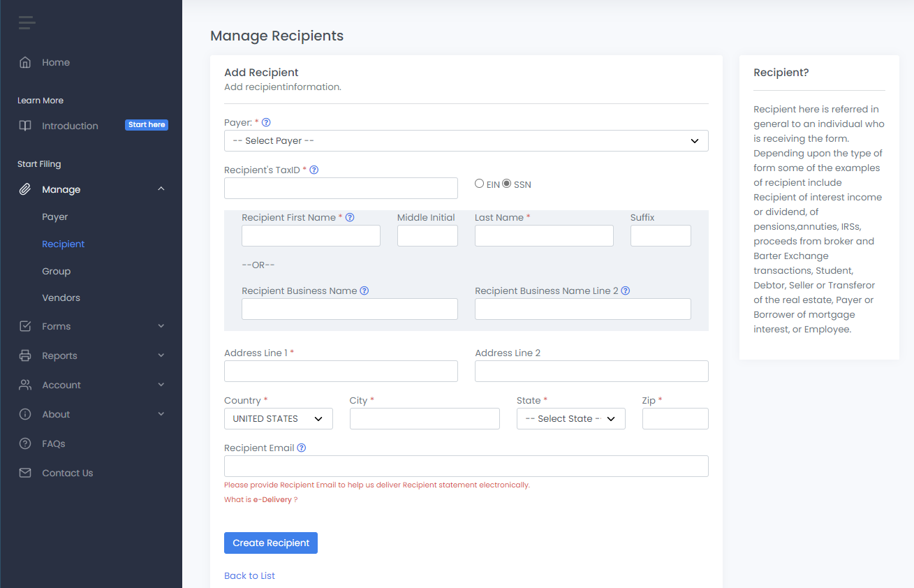Open the Country dropdown showing United States

click(x=278, y=419)
